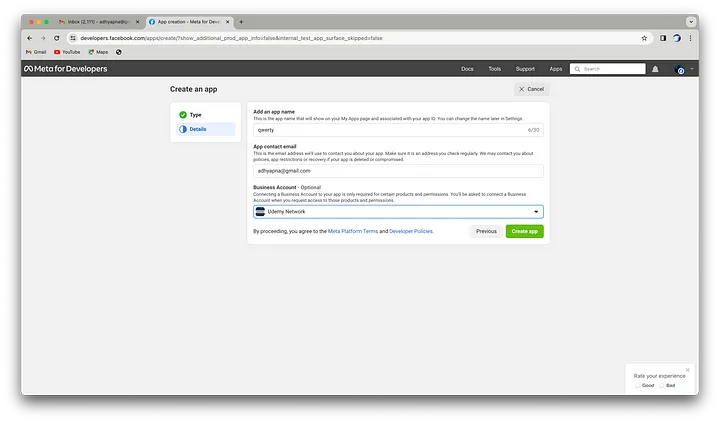Close the Inbox Gmail tab
720x423 pixels.
pyautogui.click(x=137, y=22)
